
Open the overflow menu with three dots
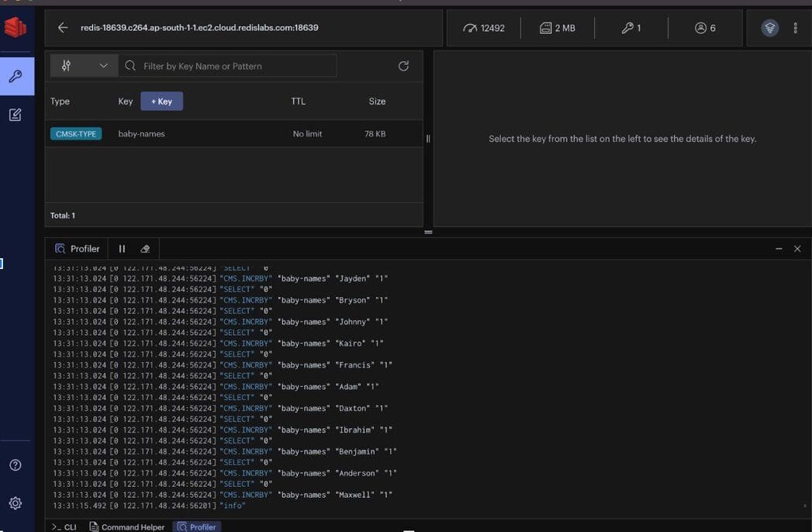pos(796,27)
